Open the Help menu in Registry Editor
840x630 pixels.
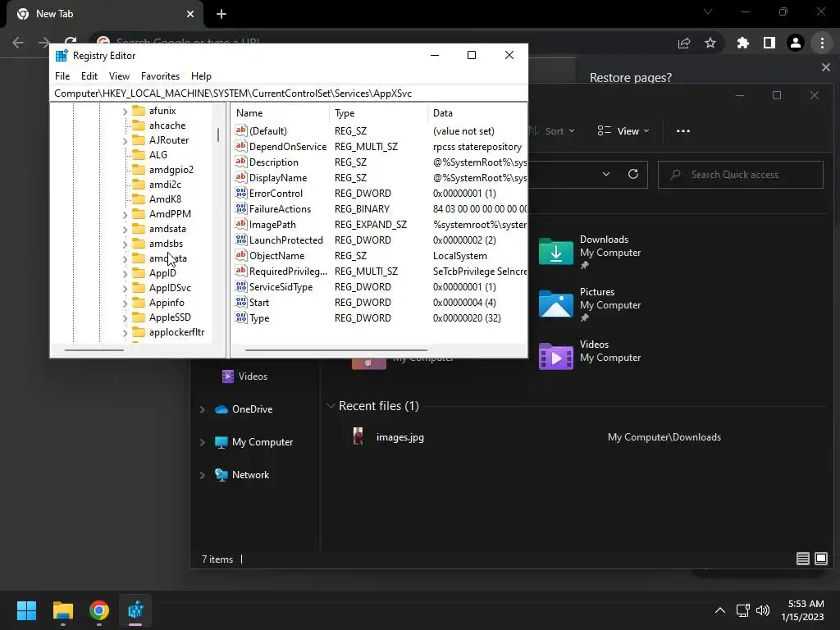pos(201,76)
